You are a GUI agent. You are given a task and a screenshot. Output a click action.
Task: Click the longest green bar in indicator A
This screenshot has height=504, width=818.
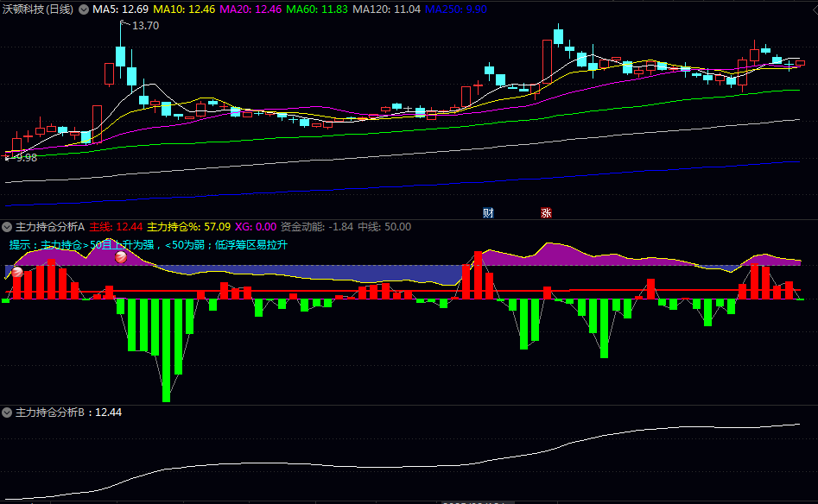point(167,350)
